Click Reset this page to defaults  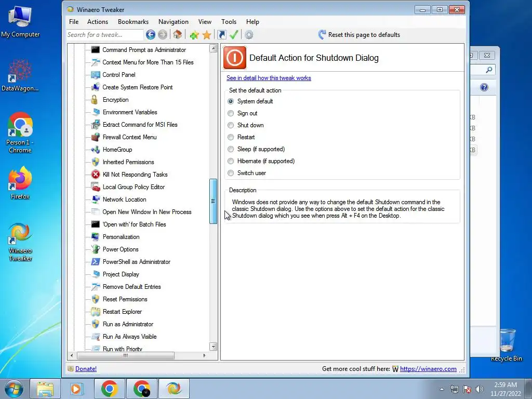360,35
